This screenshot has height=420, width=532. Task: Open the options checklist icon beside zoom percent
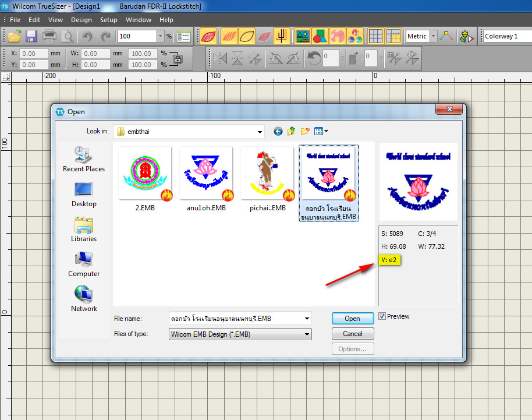(183, 36)
